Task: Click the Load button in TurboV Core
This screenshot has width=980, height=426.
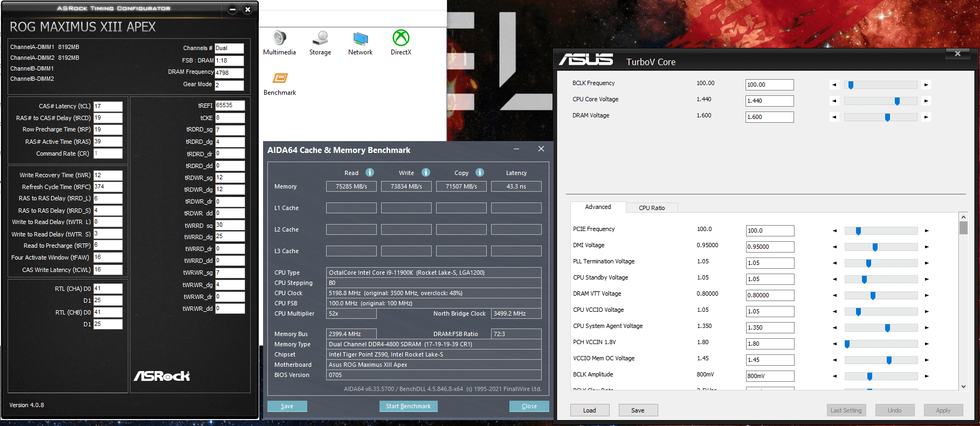Action: click(x=590, y=410)
